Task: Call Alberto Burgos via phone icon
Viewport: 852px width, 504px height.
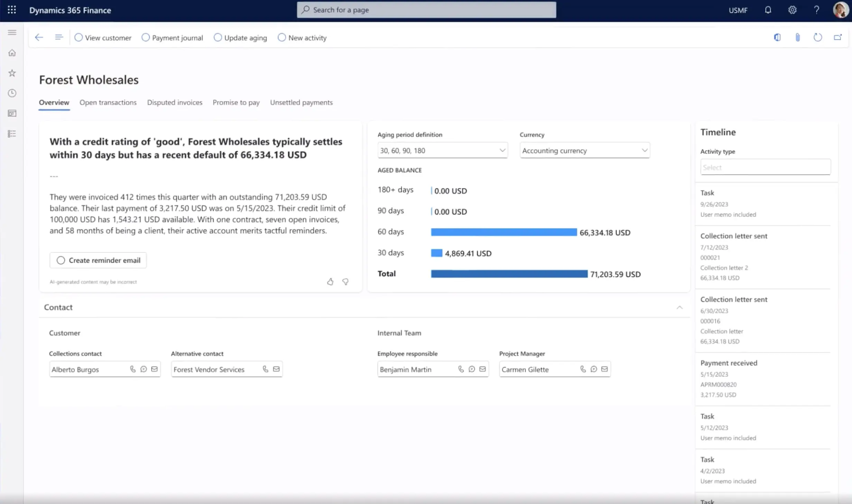Action: point(133,369)
